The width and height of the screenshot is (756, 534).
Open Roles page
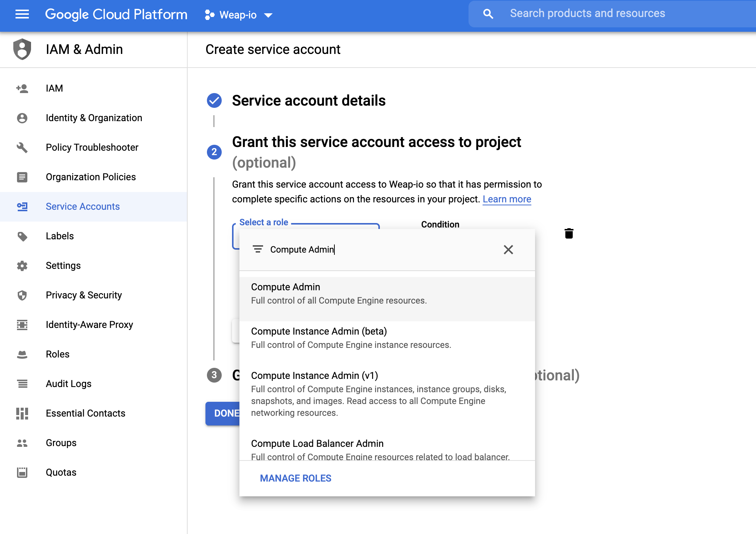[93, 354]
